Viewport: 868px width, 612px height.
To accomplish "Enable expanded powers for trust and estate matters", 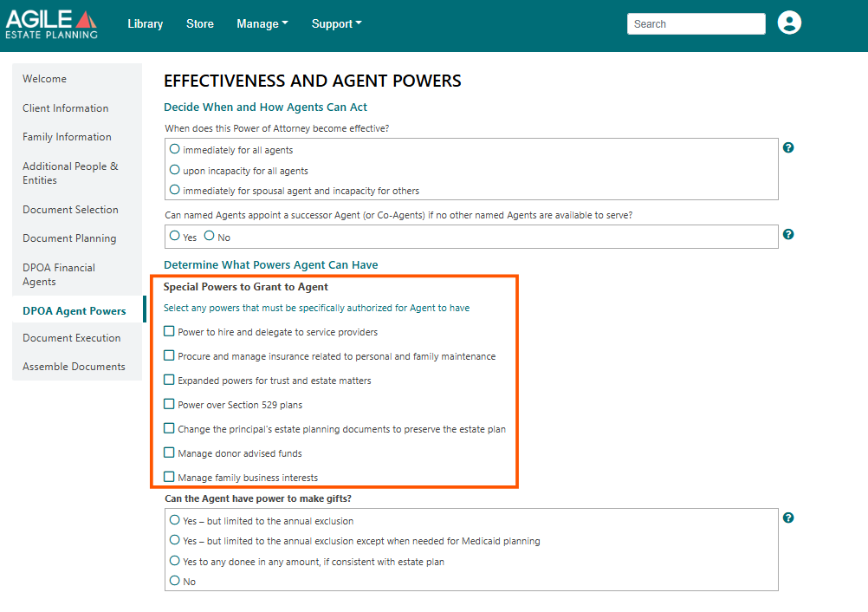I will 169,380.
